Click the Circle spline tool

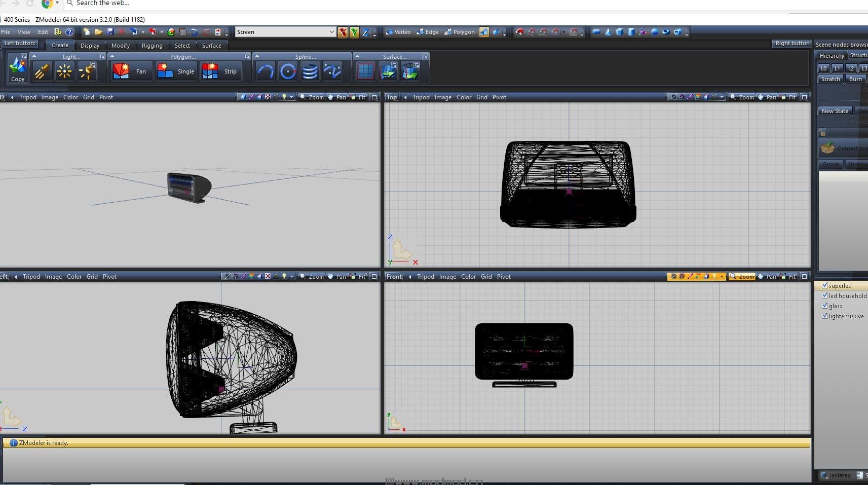click(x=287, y=71)
